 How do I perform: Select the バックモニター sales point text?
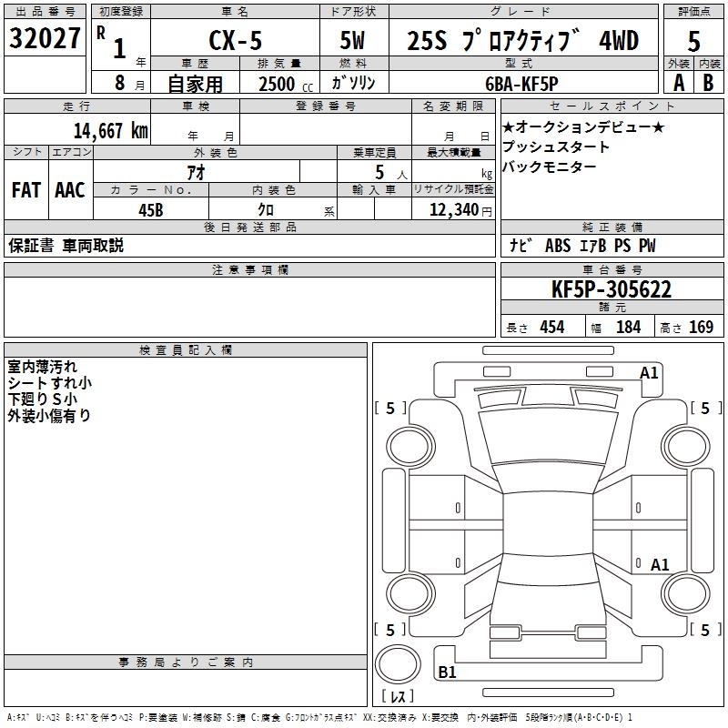[x=550, y=167]
